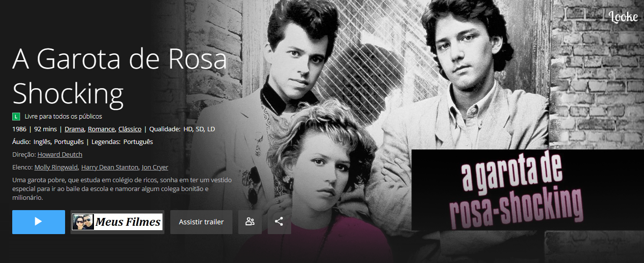Open the Drama genre link

pyautogui.click(x=74, y=129)
